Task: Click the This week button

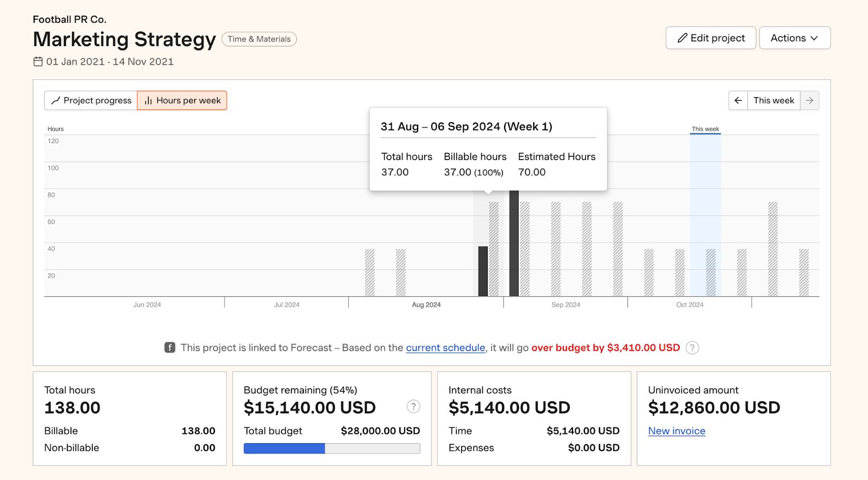Action: [x=773, y=100]
